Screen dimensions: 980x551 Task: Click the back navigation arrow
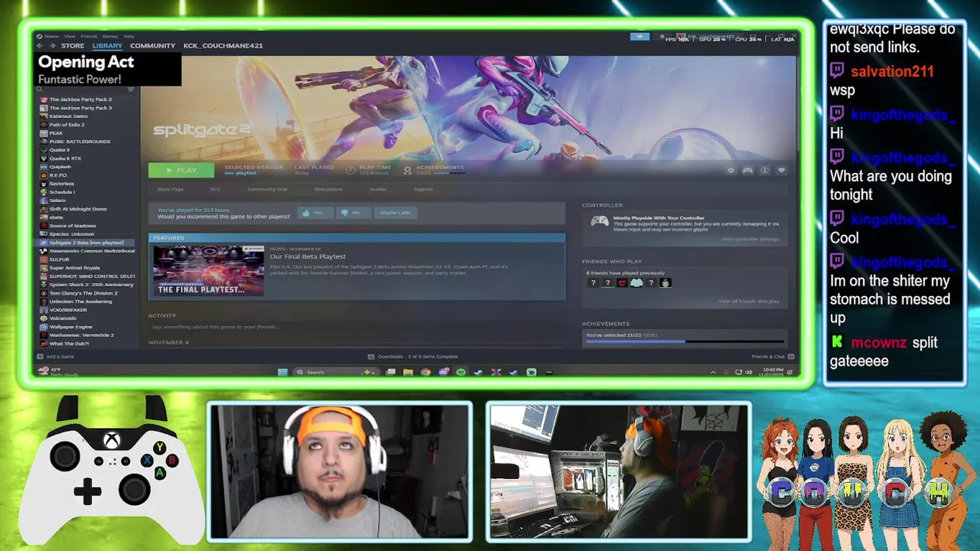click(41, 45)
